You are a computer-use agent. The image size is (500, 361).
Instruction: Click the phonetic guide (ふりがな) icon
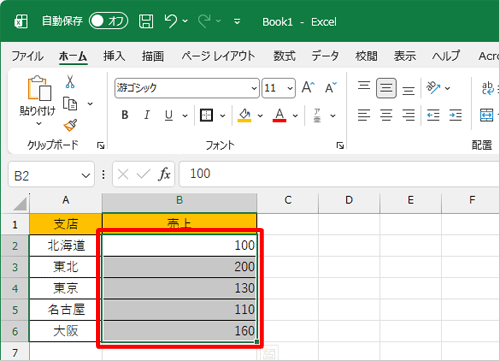coord(317,115)
